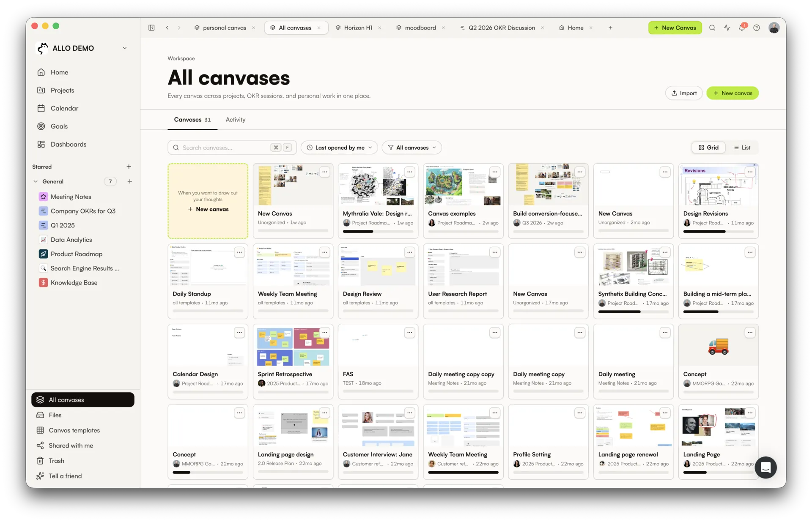Click the Import button
Image resolution: width=812 pixels, height=522 pixels.
684,93
